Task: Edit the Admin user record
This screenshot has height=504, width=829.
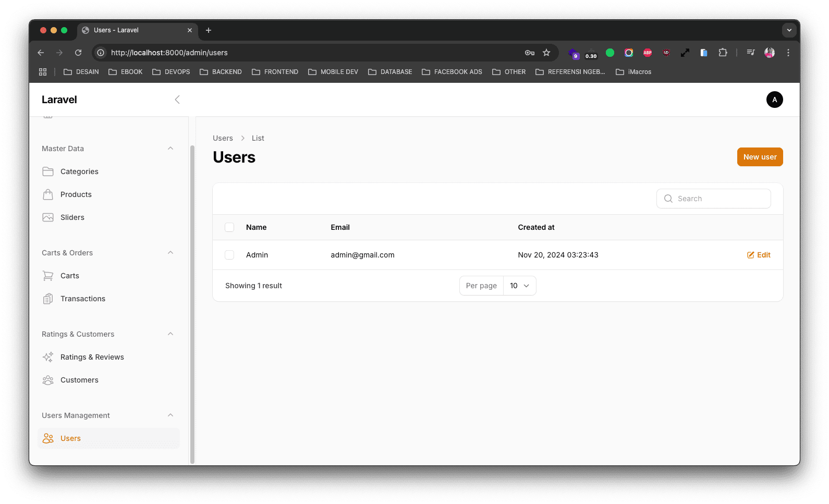Action: click(759, 255)
